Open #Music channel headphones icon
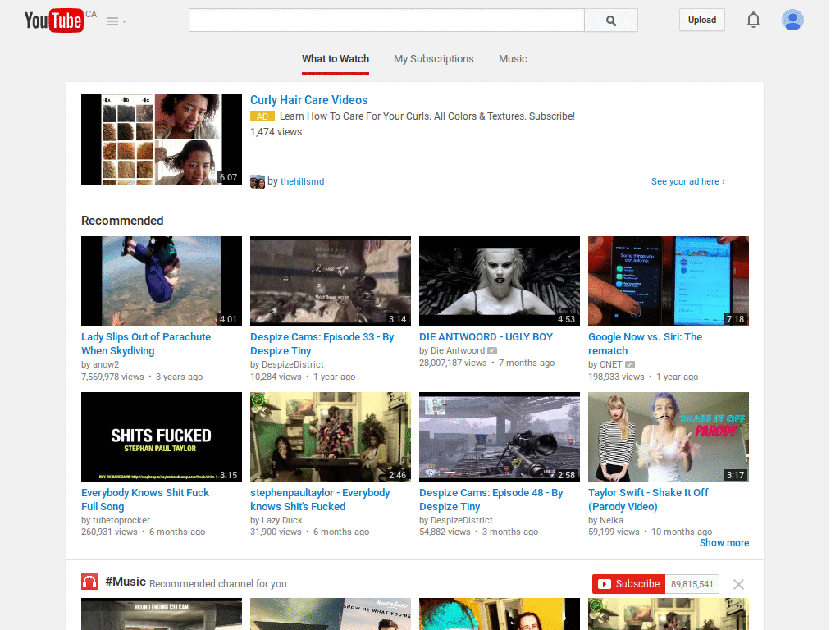This screenshot has height=630, width=840. coord(89,582)
